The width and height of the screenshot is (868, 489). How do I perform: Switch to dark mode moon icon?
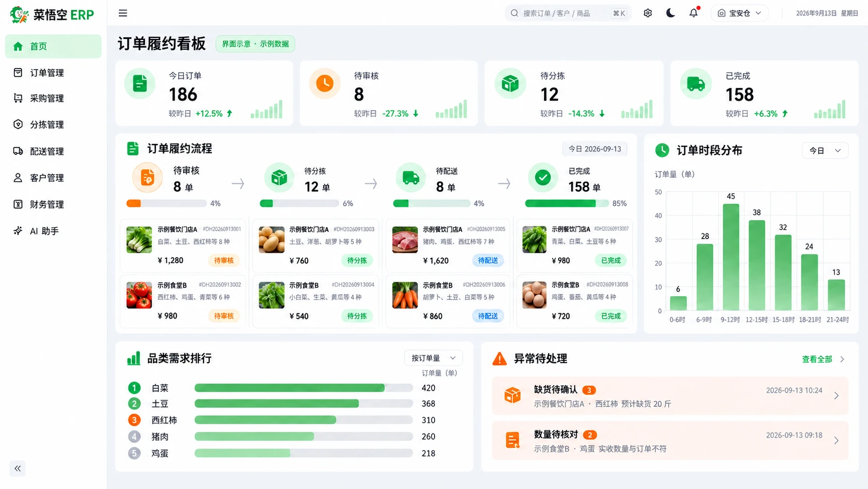tap(670, 13)
